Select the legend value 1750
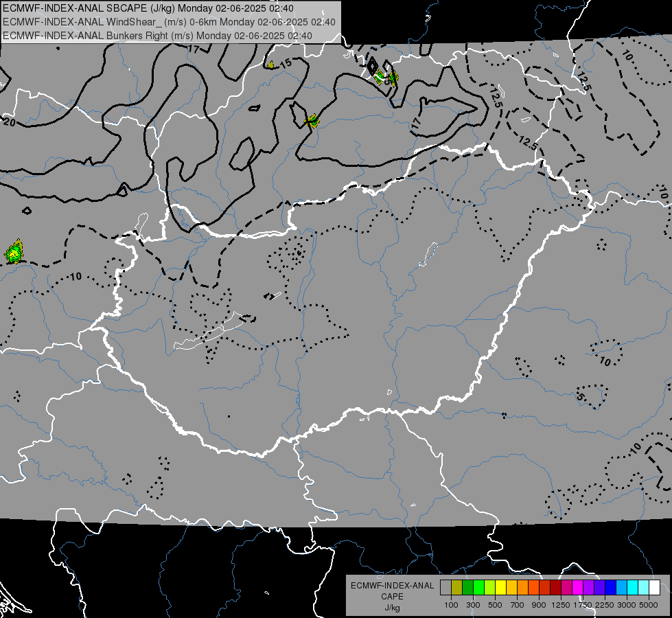 (x=583, y=605)
